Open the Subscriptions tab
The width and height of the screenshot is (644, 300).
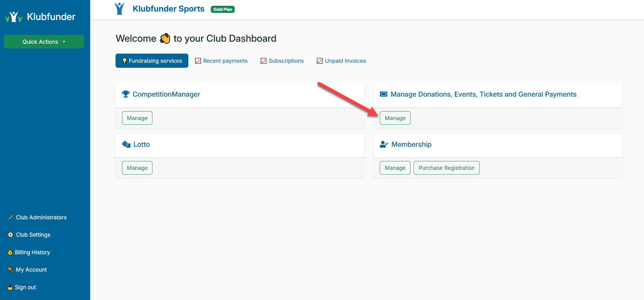282,61
